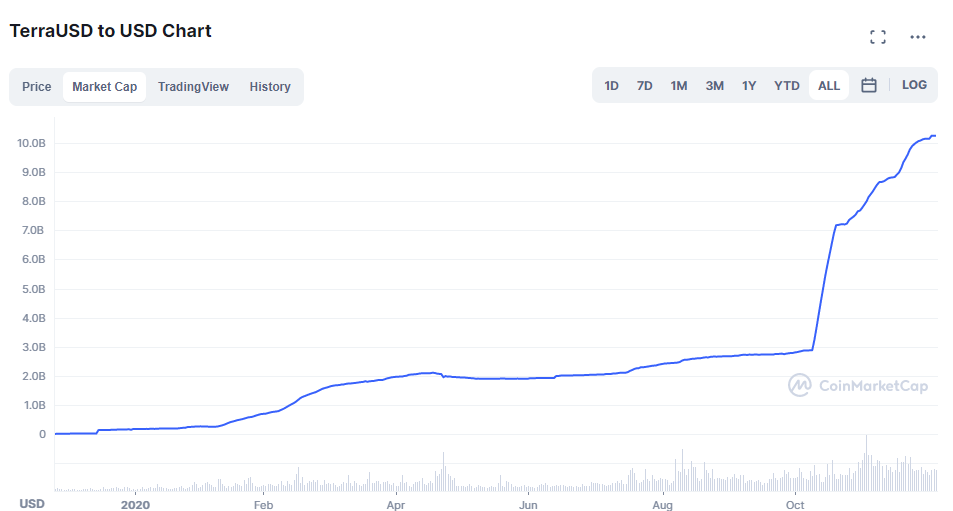Click the TerraUSD to USD Chart heading
The image size is (953, 511).
click(x=111, y=31)
